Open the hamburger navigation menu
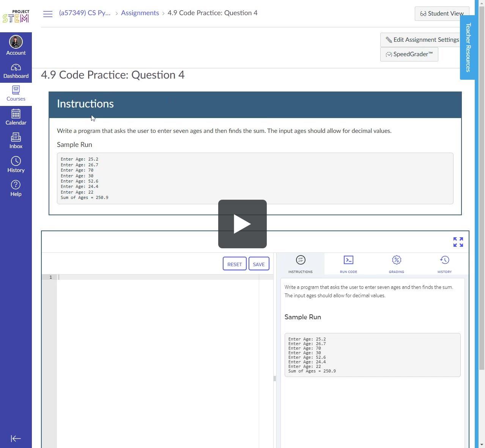Viewport: 485px width, 448px height. 48,14
